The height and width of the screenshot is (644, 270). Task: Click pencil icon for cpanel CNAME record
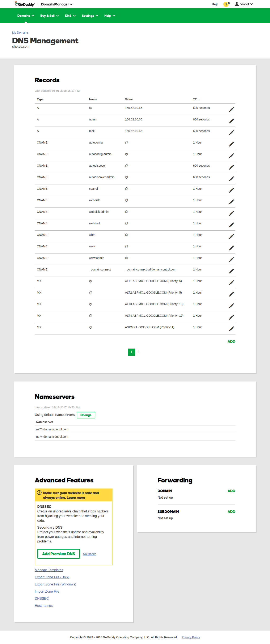click(231, 190)
